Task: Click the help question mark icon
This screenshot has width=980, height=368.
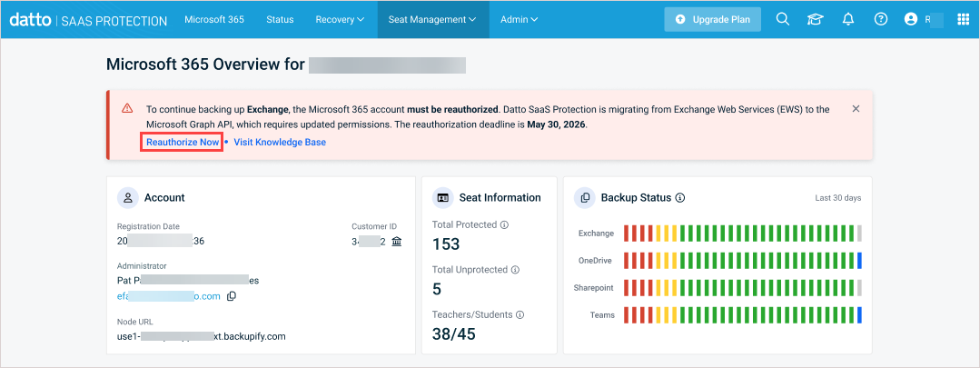Action: 880,19
